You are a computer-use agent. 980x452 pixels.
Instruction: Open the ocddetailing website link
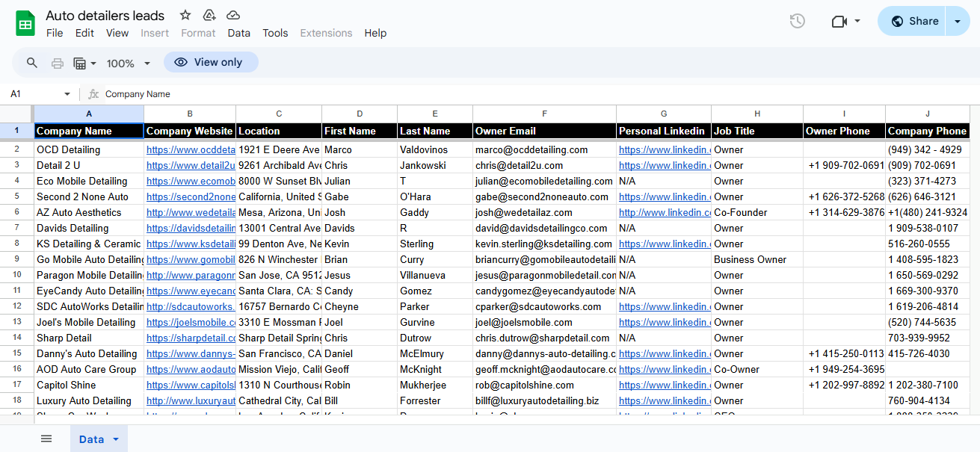click(191, 149)
